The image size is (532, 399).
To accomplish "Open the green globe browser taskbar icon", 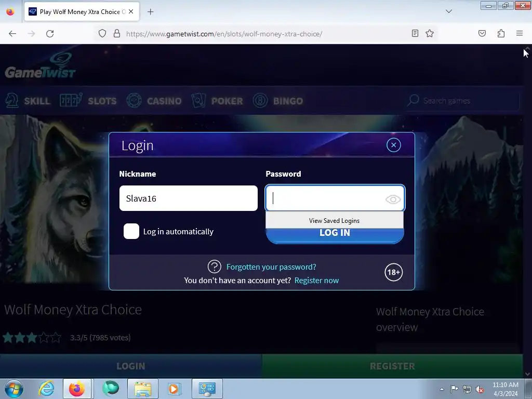I will point(111,389).
